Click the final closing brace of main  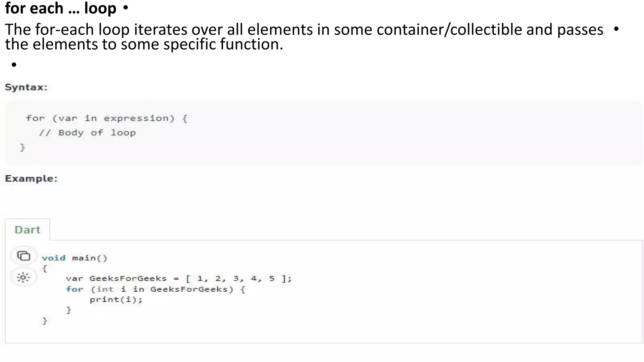click(x=45, y=321)
